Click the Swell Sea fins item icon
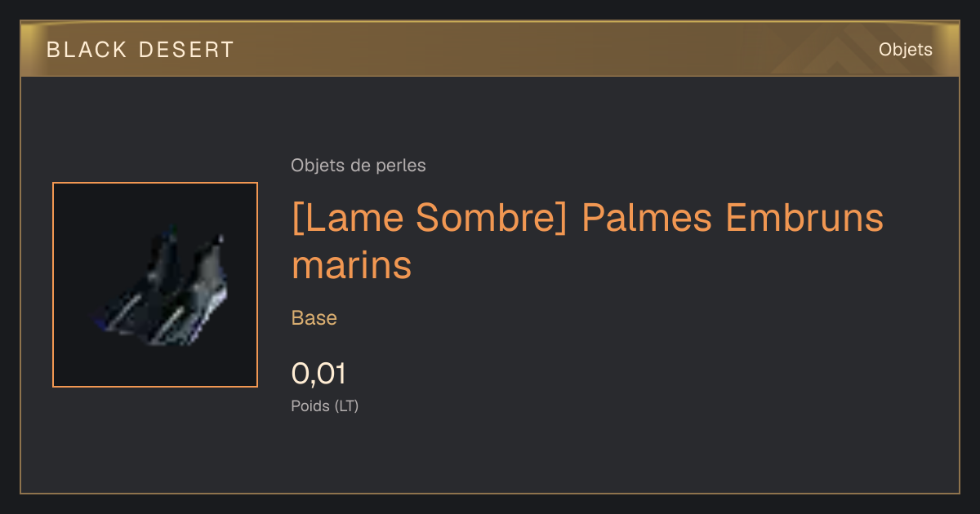The image size is (980, 514). (x=155, y=285)
